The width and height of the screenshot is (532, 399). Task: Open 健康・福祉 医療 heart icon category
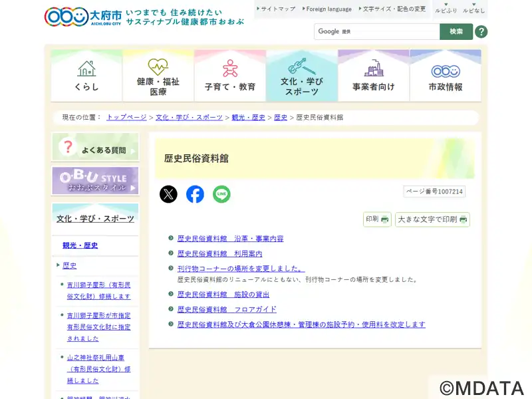pyautogui.click(x=158, y=76)
